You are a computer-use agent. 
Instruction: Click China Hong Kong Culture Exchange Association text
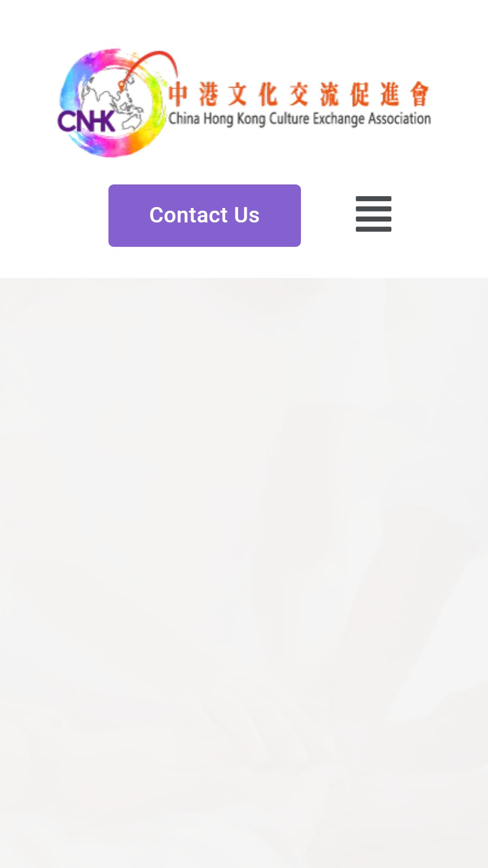(300, 119)
